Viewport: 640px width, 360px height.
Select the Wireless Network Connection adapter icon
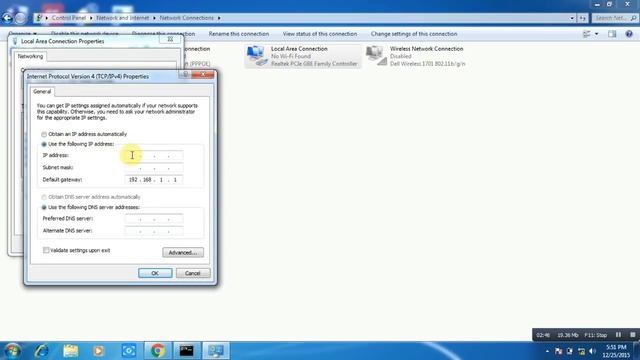click(376, 56)
